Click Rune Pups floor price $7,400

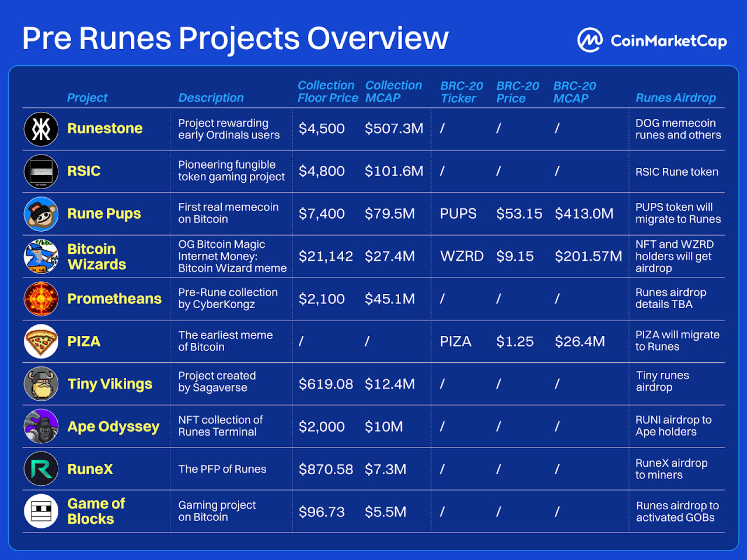click(x=322, y=213)
